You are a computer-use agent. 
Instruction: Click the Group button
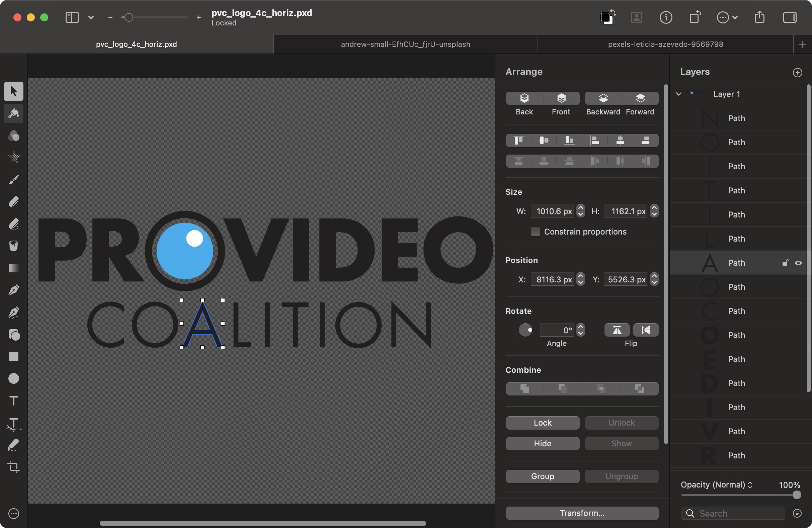(543, 476)
